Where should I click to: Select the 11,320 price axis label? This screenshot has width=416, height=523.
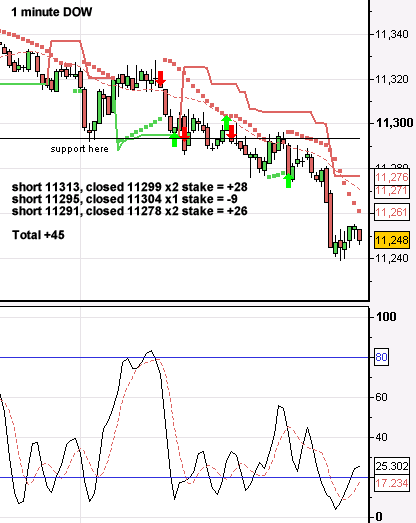tap(392, 79)
